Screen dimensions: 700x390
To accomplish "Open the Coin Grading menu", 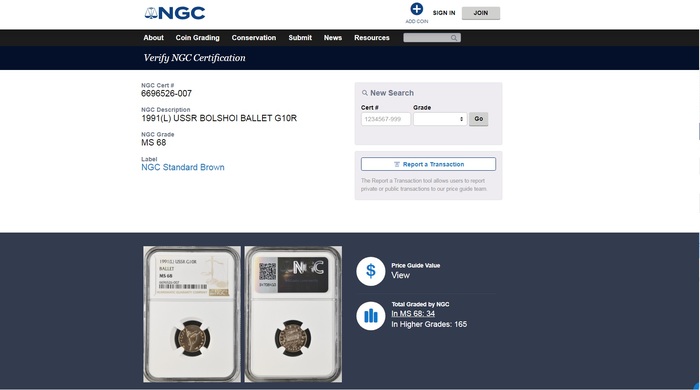I will pos(197,38).
